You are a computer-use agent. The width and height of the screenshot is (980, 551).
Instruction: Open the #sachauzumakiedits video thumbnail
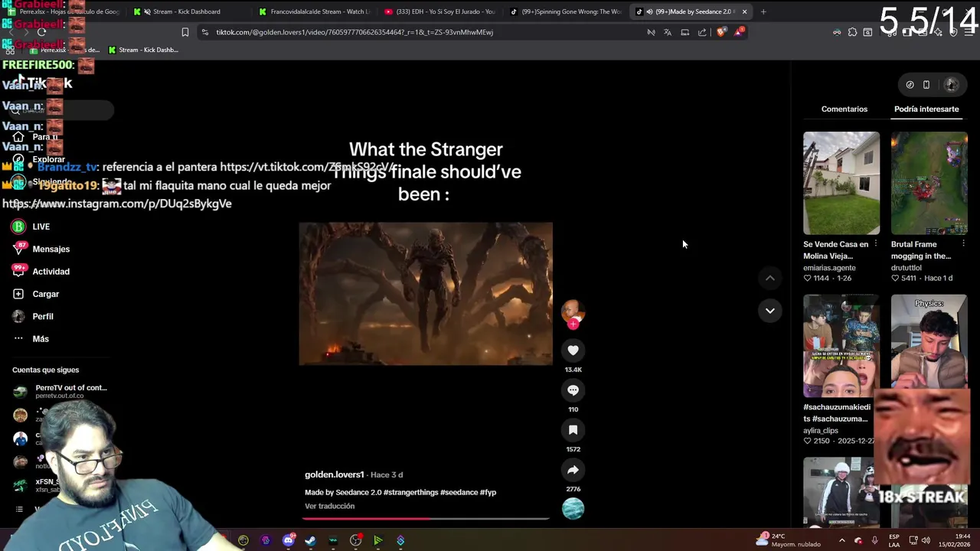pos(841,346)
